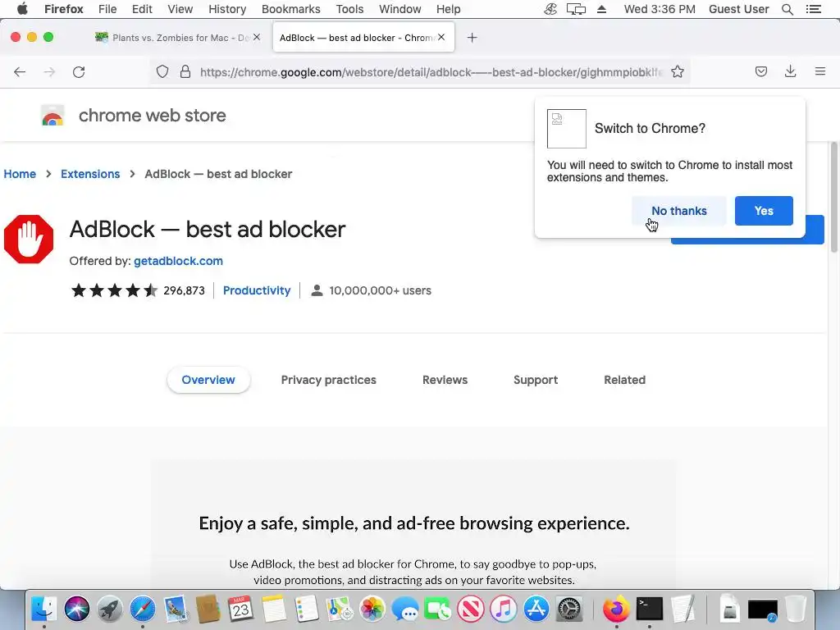The image size is (840, 630).
Task: Visit the getadblock.com link
Action: (178, 261)
